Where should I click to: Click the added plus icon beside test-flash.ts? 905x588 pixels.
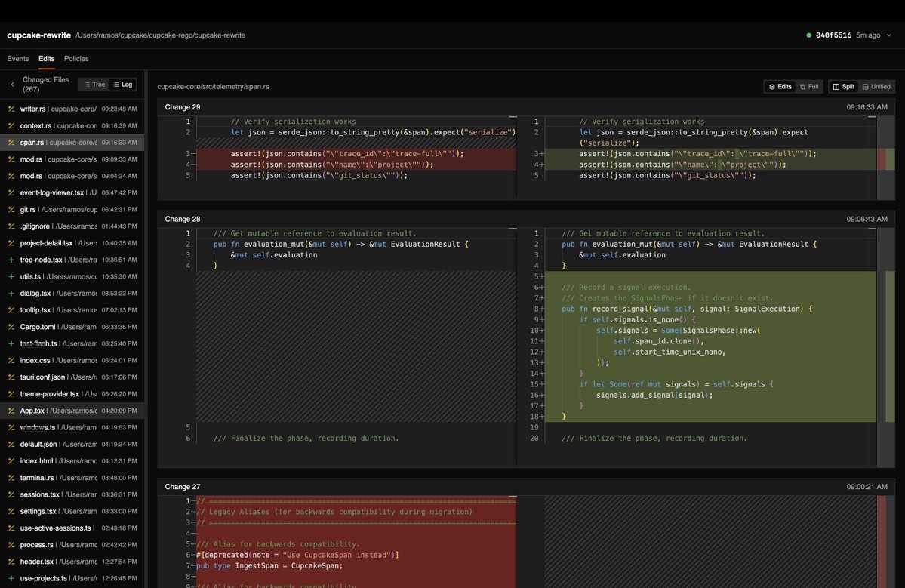11,343
